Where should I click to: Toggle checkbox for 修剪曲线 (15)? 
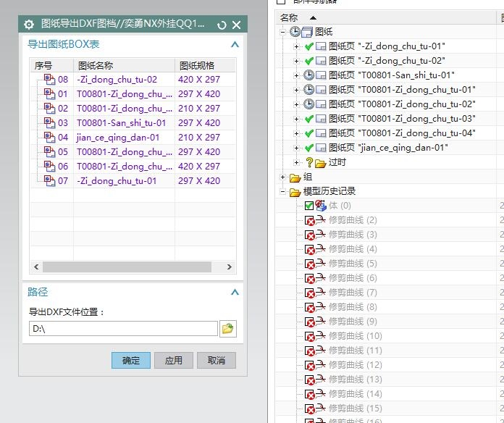[309, 409]
